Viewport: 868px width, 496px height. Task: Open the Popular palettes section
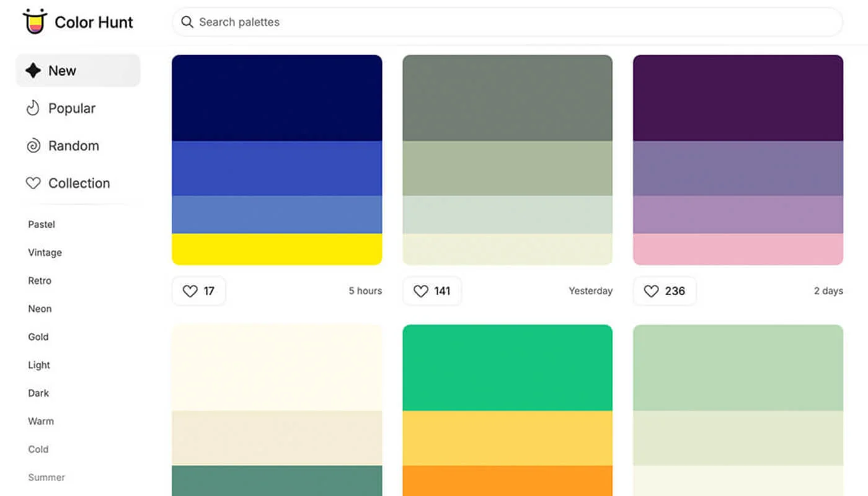(x=72, y=108)
